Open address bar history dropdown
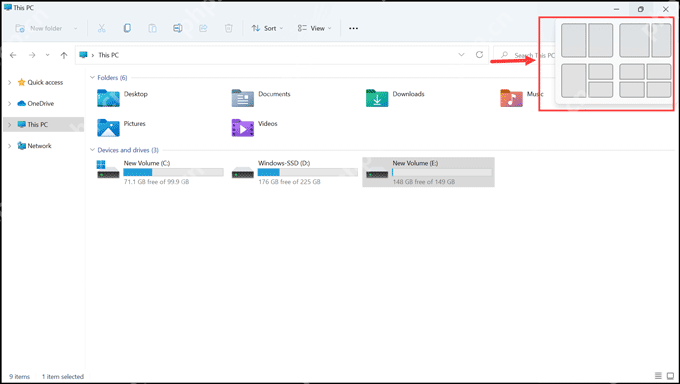 [461, 55]
